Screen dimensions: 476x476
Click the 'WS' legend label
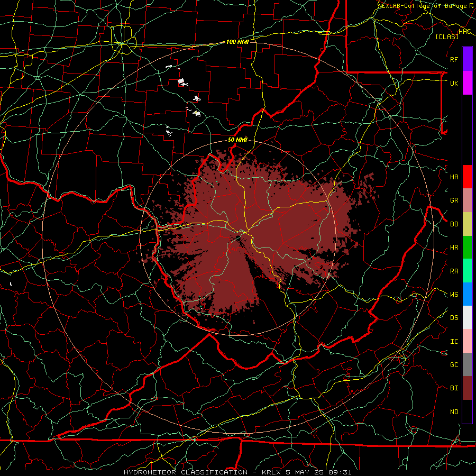454,295
